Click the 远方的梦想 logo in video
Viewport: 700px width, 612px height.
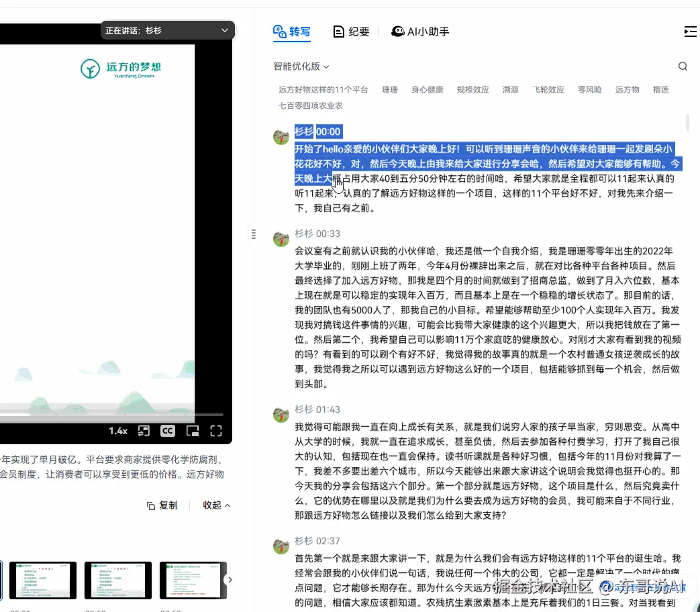(x=121, y=68)
